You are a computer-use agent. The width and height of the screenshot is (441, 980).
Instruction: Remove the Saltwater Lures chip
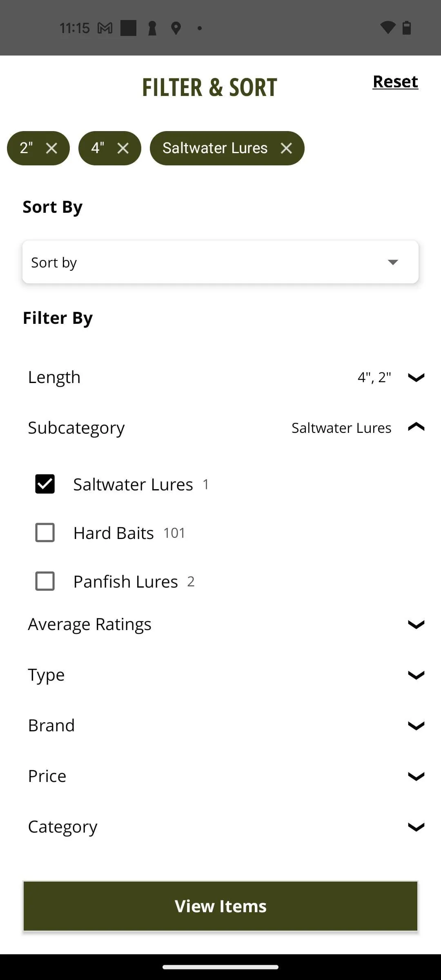286,148
